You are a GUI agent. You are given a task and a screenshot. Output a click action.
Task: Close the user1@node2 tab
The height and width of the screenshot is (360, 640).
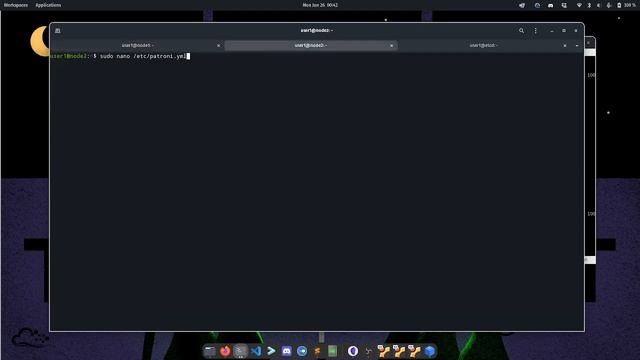391,46
